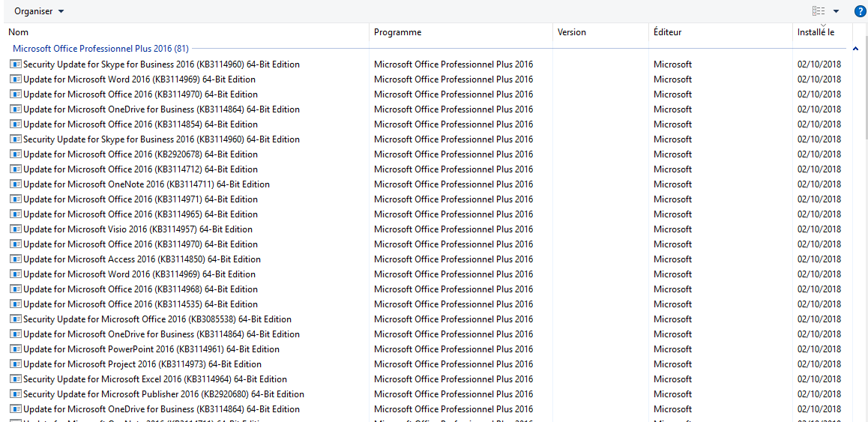This screenshot has height=422, width=868.
Task: Click the icon of Security Update KB3085538
Action: click(16, 319)
